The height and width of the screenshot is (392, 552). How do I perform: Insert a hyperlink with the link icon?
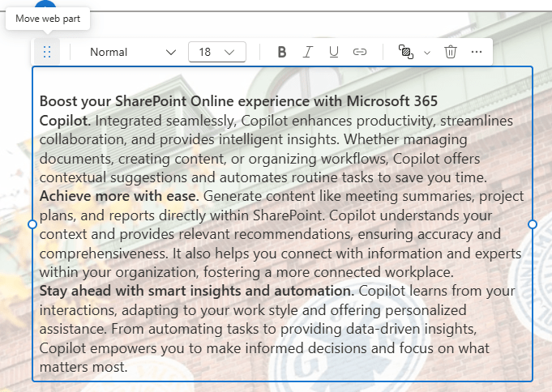[360, 52]
